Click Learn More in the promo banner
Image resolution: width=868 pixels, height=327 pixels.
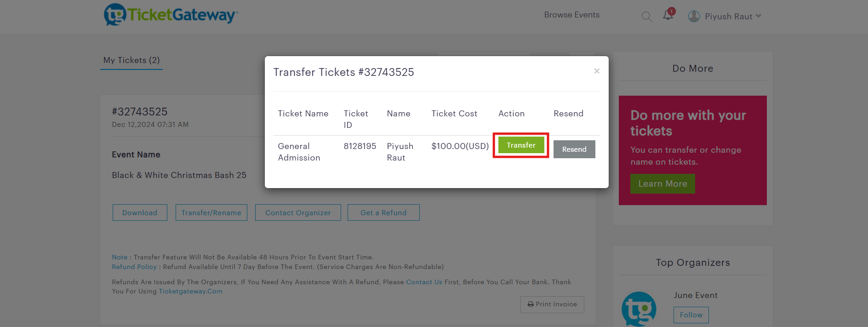pos(662,184)
